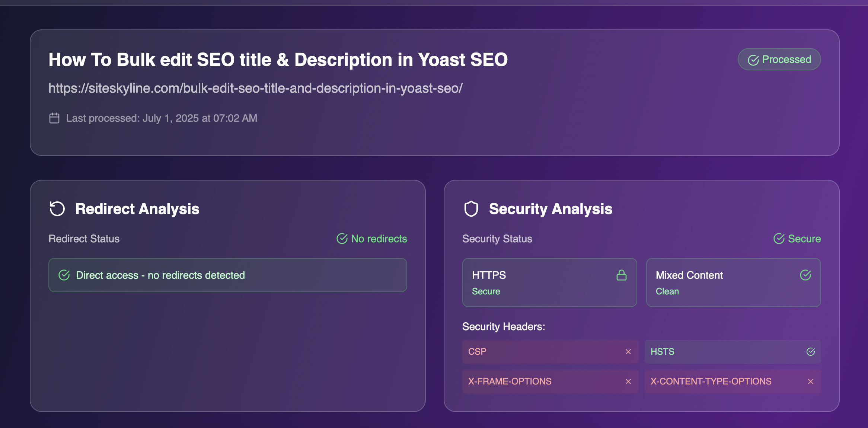Select the Mixed Content Clean card
868x428 pixels.
tap(733, 282)
